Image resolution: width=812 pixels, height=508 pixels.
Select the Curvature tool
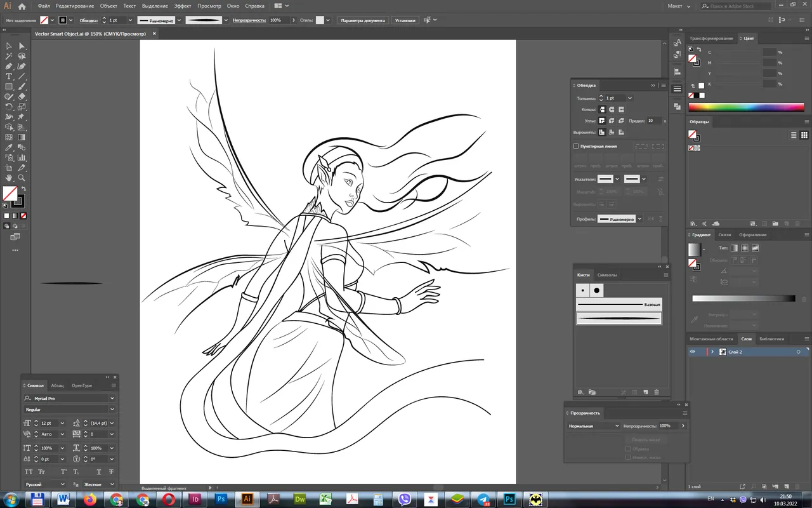point(22,66)
